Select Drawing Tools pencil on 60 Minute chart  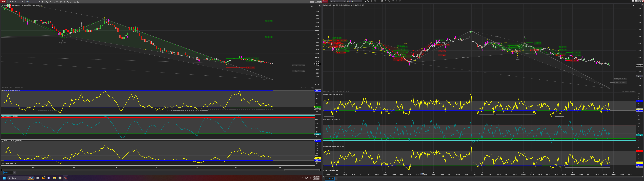click(368, 1)
